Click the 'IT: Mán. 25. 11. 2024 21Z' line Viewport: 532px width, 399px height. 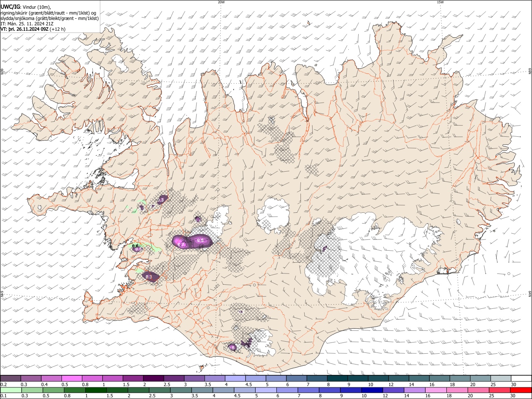tap(27, 24)
